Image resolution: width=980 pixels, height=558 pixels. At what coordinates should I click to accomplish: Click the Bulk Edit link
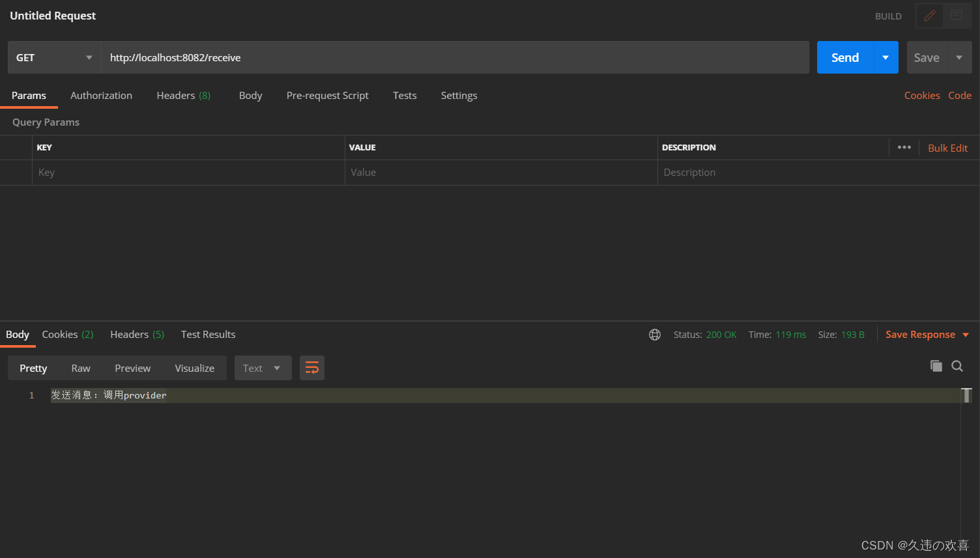tap(947, 148)
